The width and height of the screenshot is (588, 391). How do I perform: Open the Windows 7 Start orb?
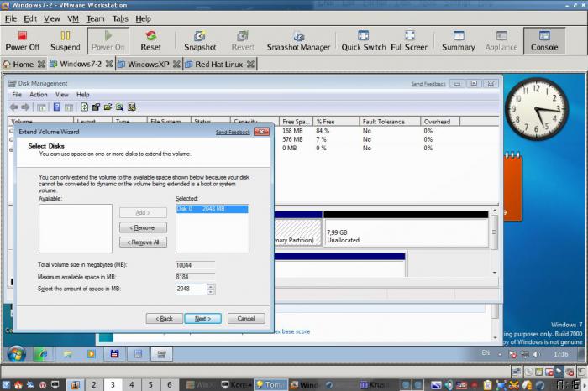click(x=16, y=354)
